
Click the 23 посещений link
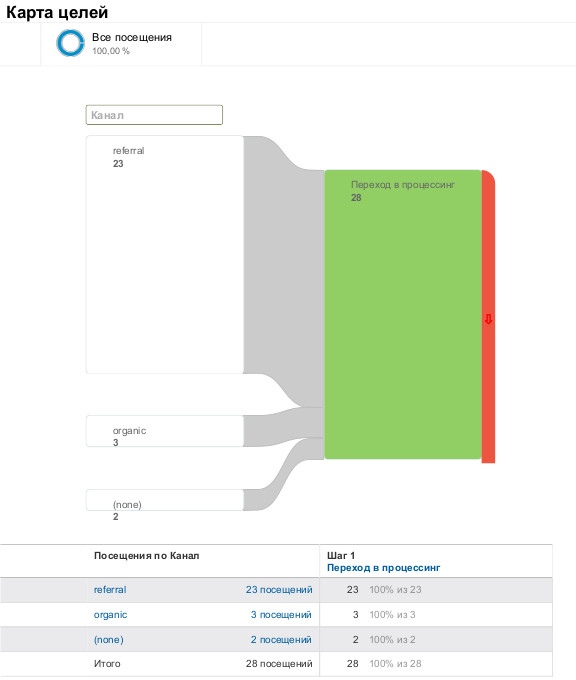point(279,590)
